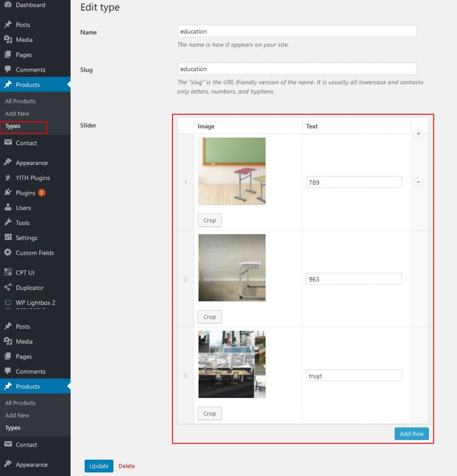The width and height of the screenshot is (457, 476).
Task: Click the Users person icon
Action: point(8,207)
